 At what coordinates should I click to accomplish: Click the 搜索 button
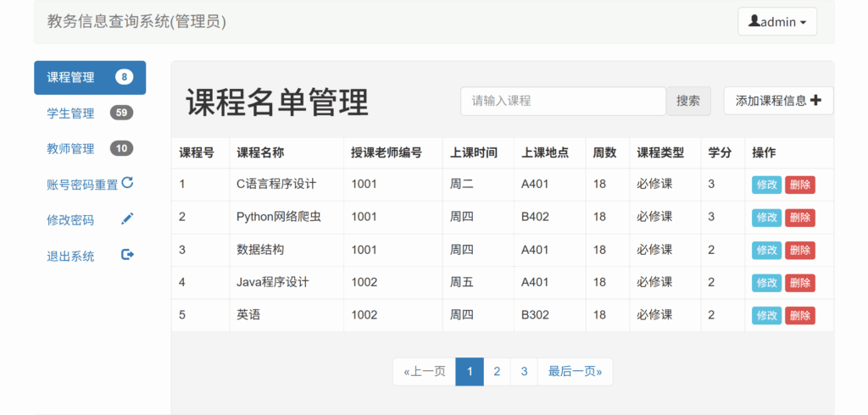point(688,101)
